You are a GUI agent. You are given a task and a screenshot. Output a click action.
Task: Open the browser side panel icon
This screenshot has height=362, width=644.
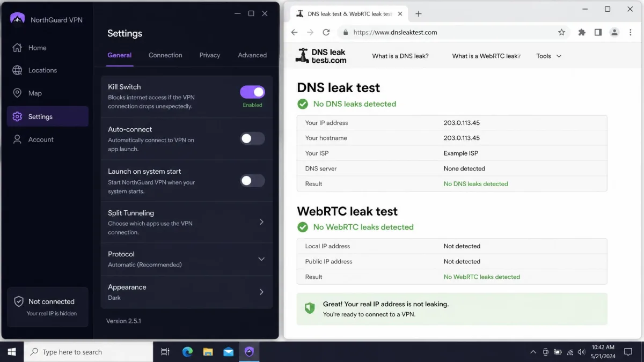598,32
